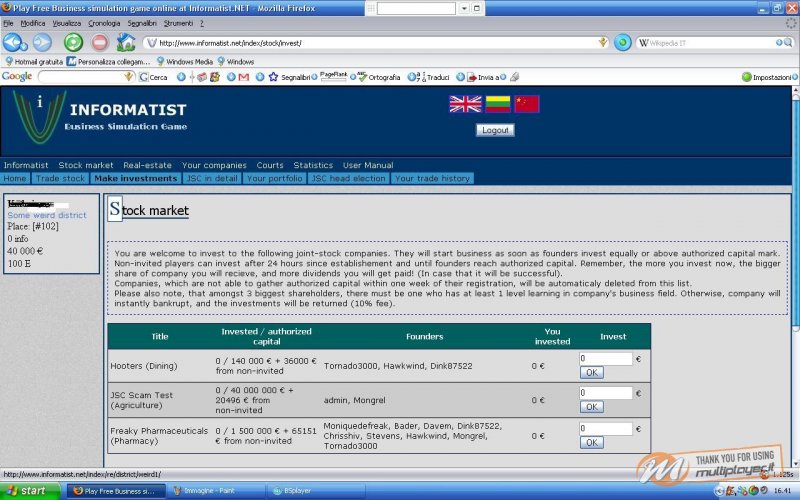Click the Cerca Google search button

click(x=153, y=77)
